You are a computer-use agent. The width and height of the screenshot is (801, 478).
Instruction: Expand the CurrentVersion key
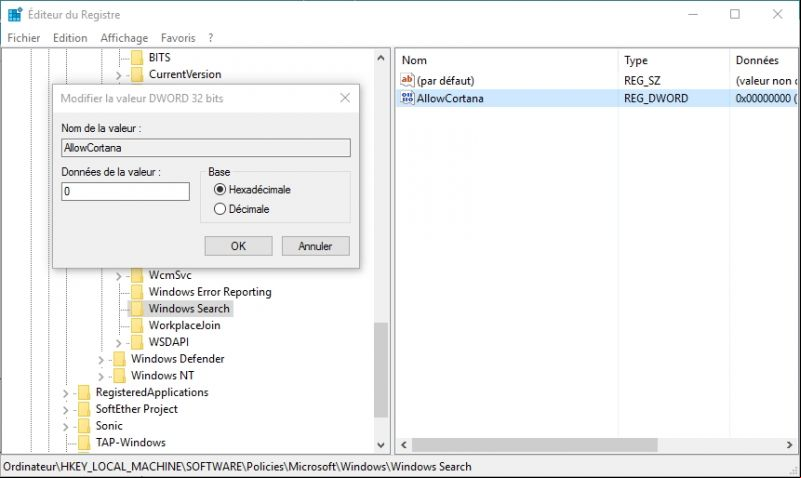(x=119, y=75)
